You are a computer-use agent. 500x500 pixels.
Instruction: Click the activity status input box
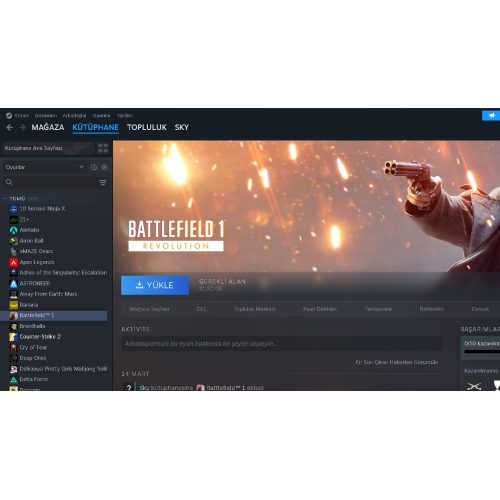tap(282, 343)
